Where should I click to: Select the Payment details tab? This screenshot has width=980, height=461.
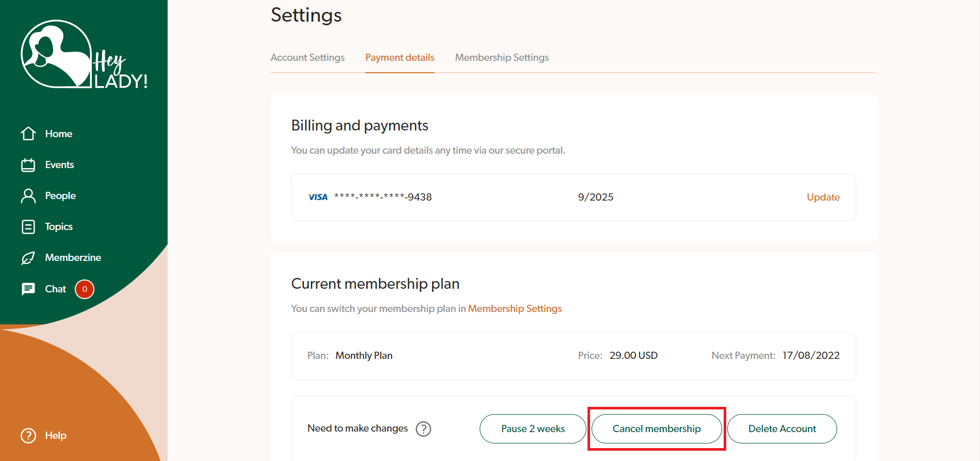(400, 57)
